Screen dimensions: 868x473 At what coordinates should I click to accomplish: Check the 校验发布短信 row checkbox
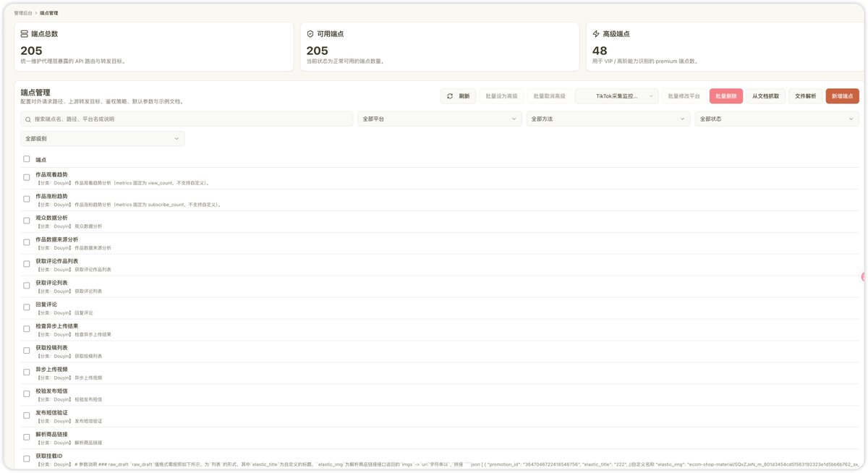pyautogui.click(x=27, y=393)
